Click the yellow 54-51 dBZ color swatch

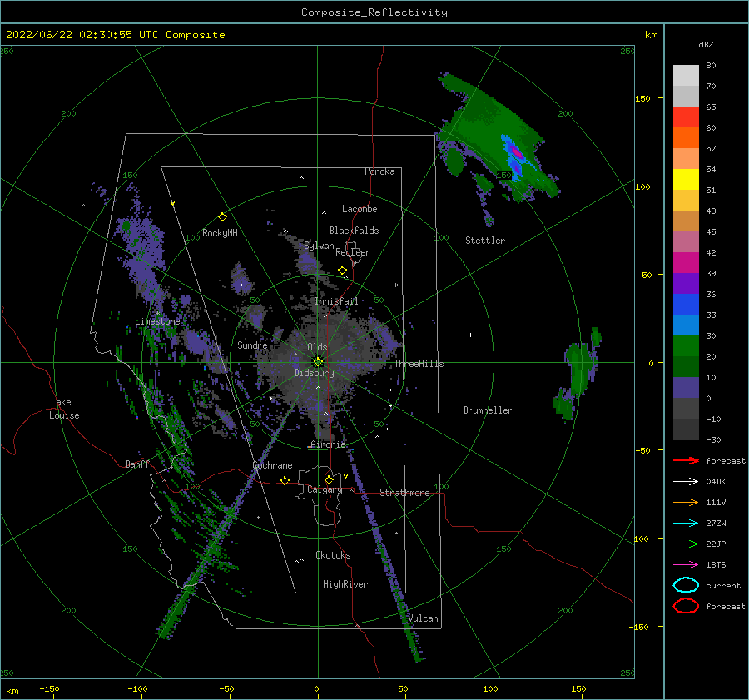[686, 180]
